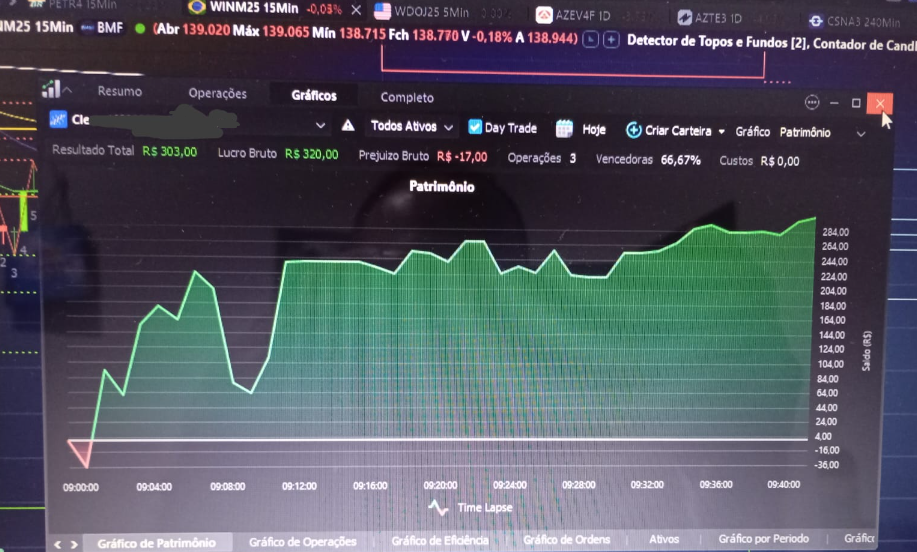917x552 pixels.
Task: Toggle the Day Trade checkbox
Action: pyautogui.click(x=475, y=128)
